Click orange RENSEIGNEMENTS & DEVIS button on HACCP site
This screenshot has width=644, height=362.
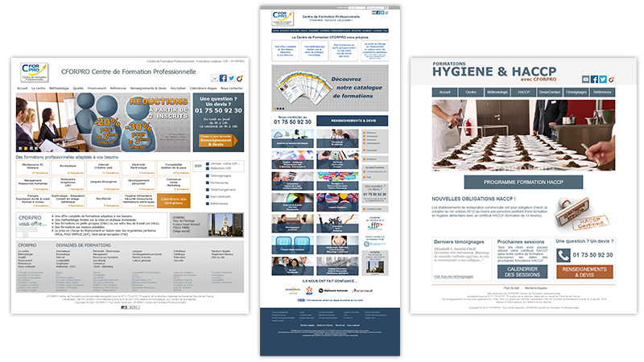tap(584, 272)
